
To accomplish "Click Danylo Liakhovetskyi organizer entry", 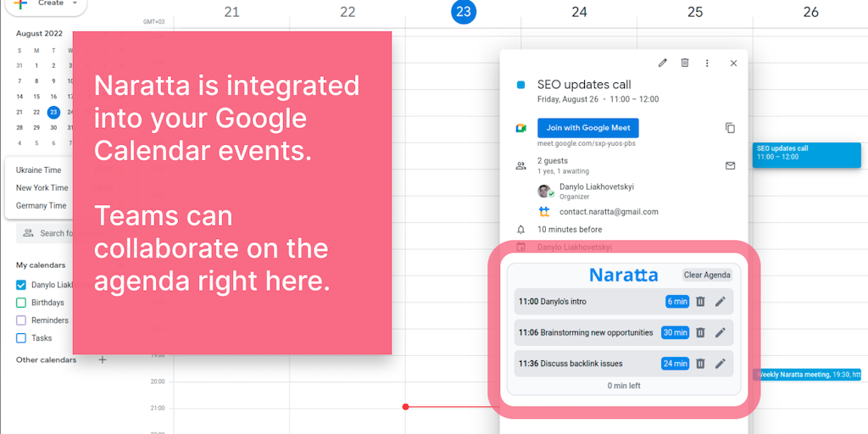I will 596,191.
